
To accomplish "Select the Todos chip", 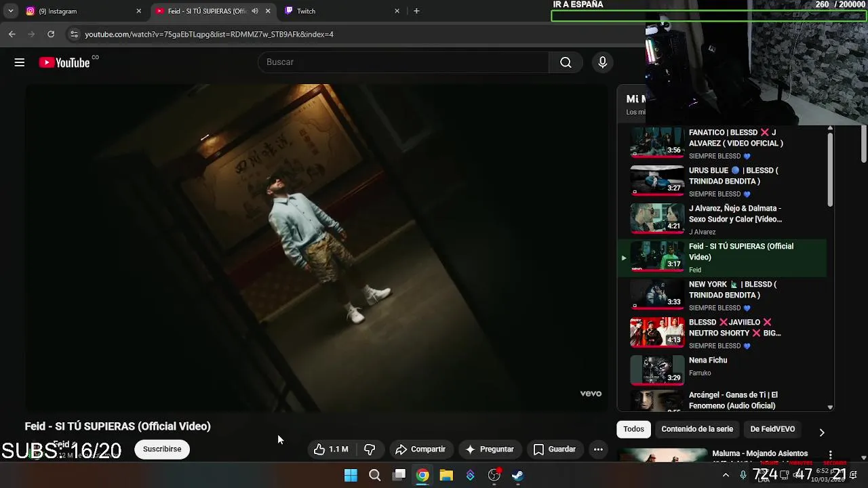I will click(x=633, y=429).
